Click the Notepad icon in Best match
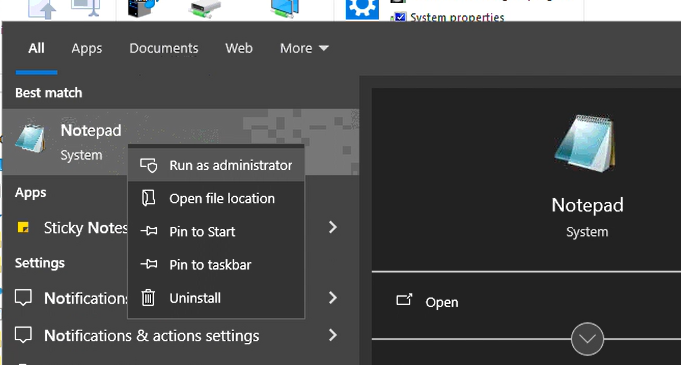The image size is (681, 365). coord(30,139)
